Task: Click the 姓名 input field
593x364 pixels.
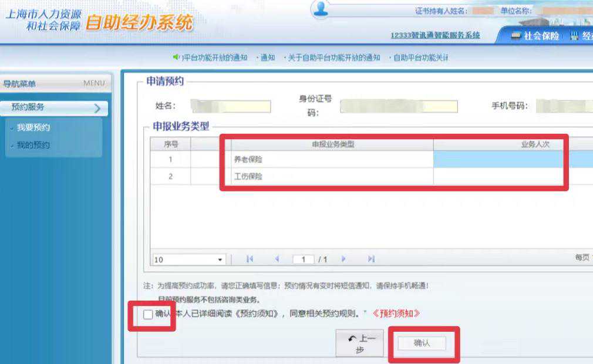Action: click(231, 106)
